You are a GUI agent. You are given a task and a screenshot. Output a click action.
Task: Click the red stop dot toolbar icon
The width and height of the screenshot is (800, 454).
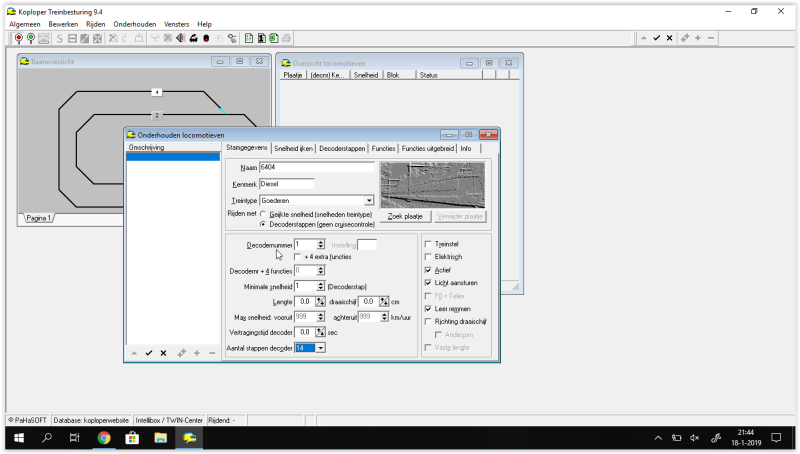(206, 38)
